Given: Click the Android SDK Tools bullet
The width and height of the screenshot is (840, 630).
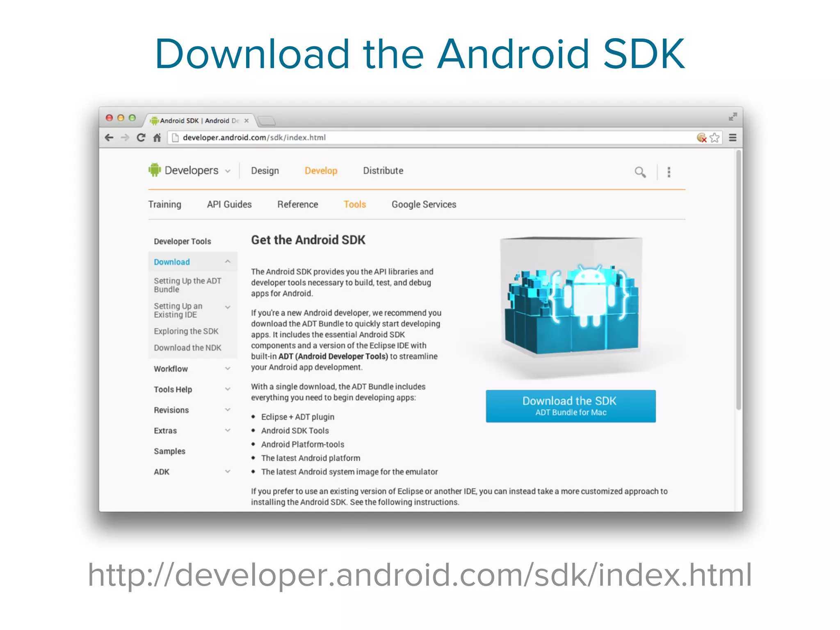Looking at the screenshot, I should coord(295,431).
